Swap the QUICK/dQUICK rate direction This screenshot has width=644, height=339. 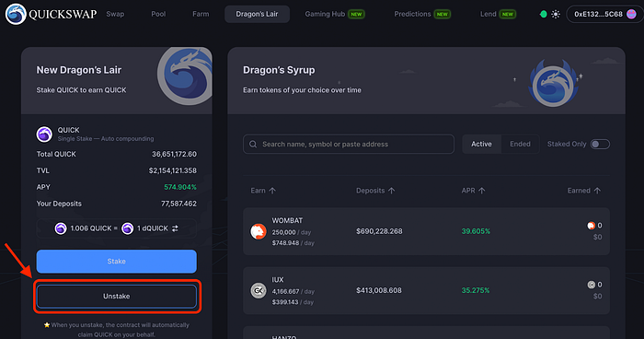(175, 228)
